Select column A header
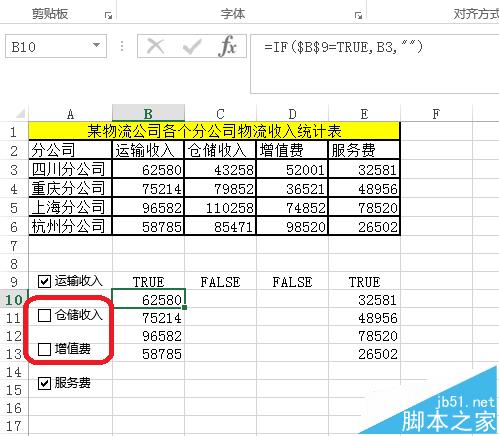 (x=70, y=114)
